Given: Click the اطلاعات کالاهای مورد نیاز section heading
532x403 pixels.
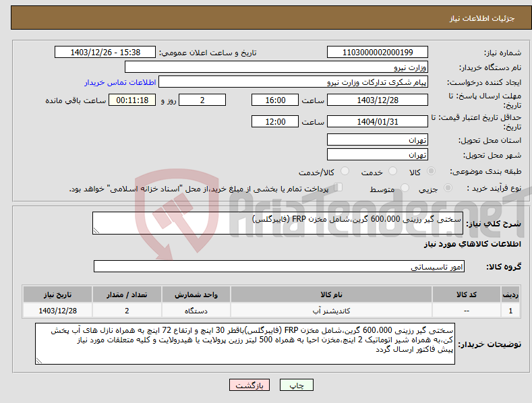Looking at the screenshot, I should (x=472, y=244).
